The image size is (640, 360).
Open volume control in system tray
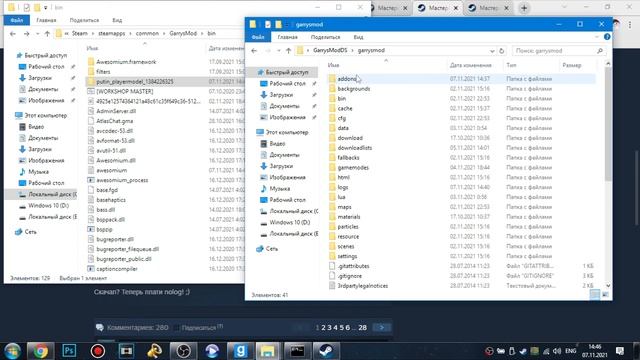[557, 351]
